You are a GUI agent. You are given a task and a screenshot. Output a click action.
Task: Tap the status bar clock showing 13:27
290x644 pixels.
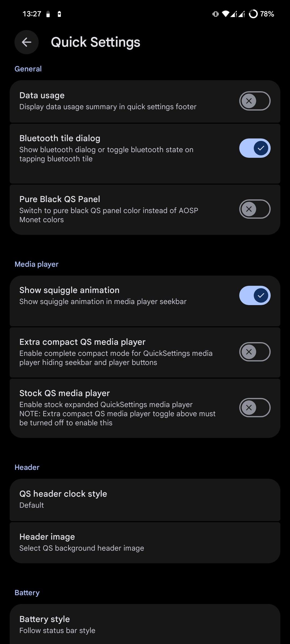(x=32, y=14)
